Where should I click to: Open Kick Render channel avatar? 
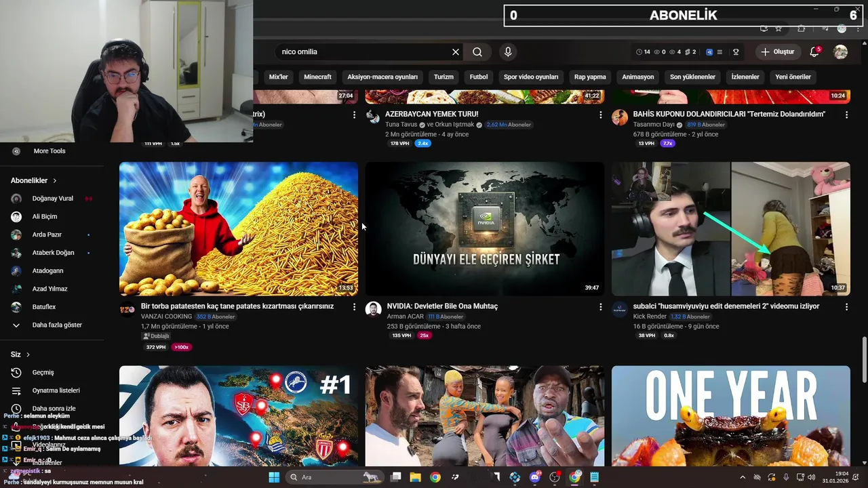pos(619,310)
